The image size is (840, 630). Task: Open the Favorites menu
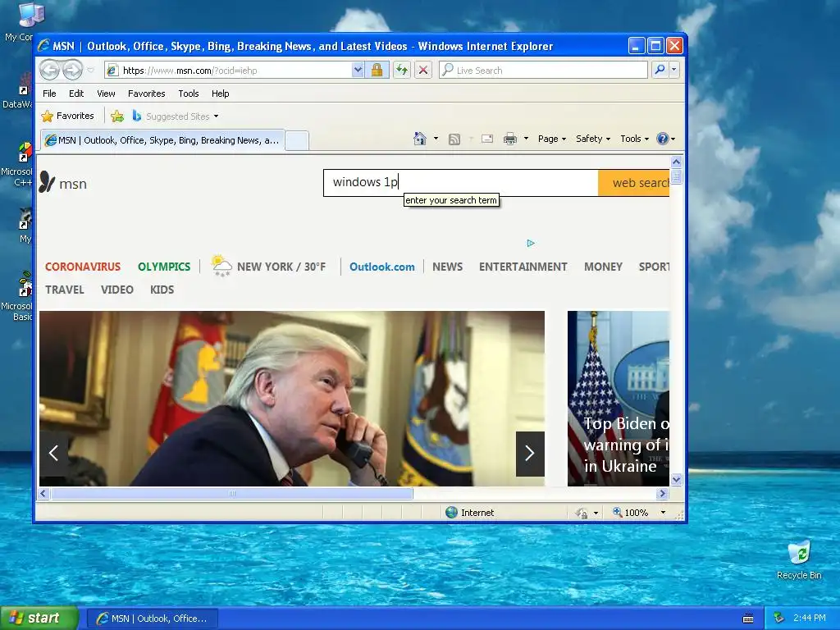[x=146, y=94]
